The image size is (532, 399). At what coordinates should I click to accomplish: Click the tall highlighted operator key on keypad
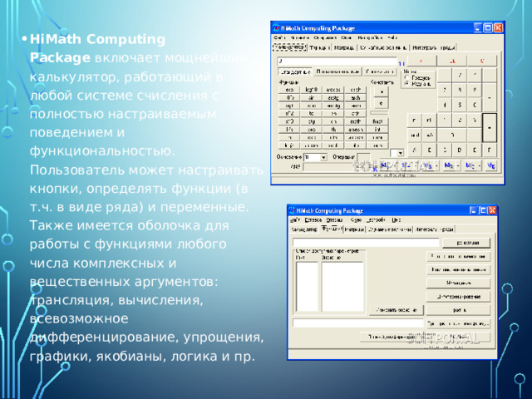[490, 128]
